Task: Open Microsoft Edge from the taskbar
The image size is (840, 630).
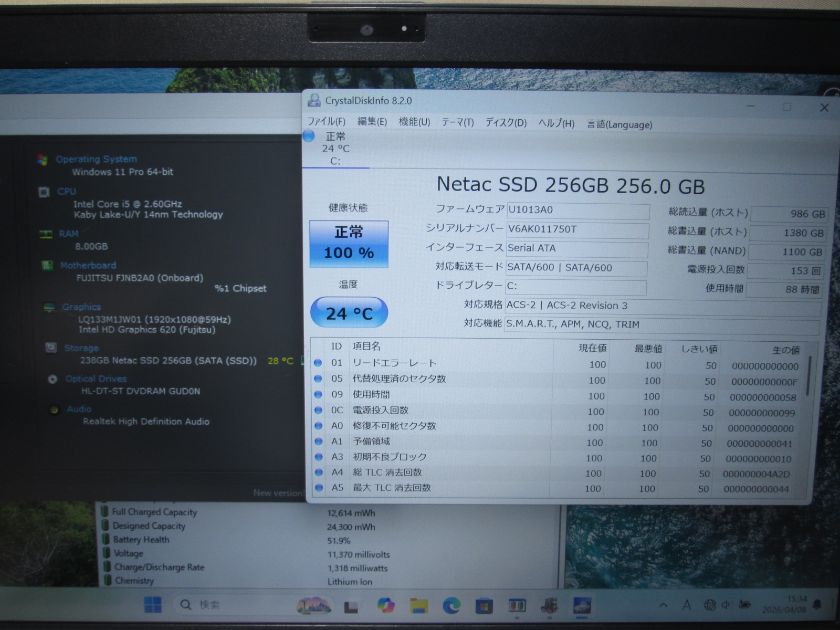Action: (451, 606)
